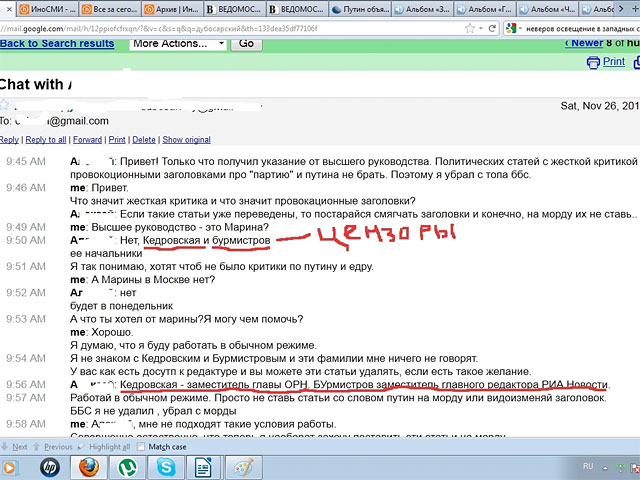The image size is (640, 480).
Task: Click the Show original link
Action: (x=186, y=140)
